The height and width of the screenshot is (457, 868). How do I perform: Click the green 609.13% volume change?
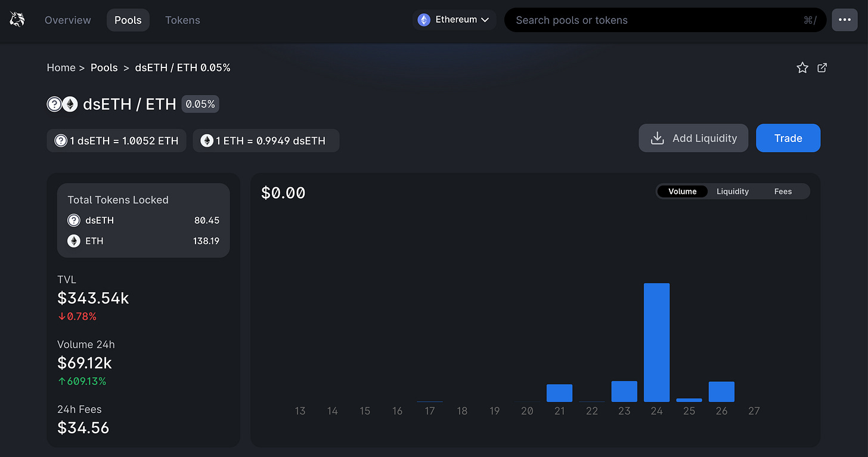pyautogui.click(x=82, y=381)
